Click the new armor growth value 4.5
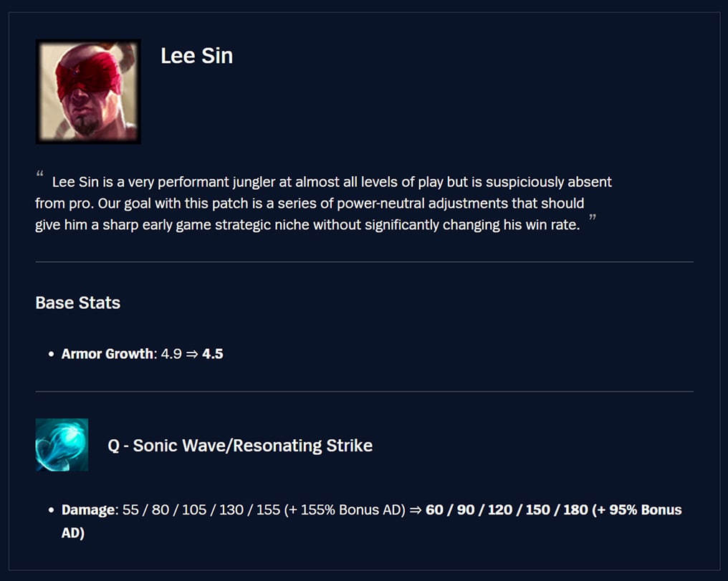Screen dimensions: 728x581 [213, 354]
